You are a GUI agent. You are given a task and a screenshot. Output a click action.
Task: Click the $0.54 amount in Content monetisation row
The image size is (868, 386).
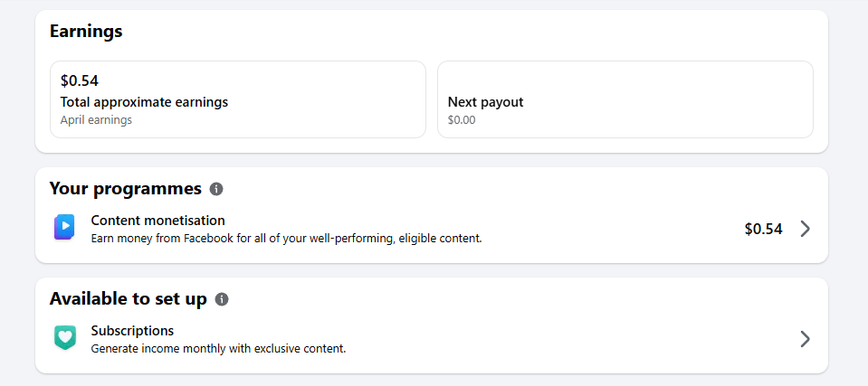763,230
